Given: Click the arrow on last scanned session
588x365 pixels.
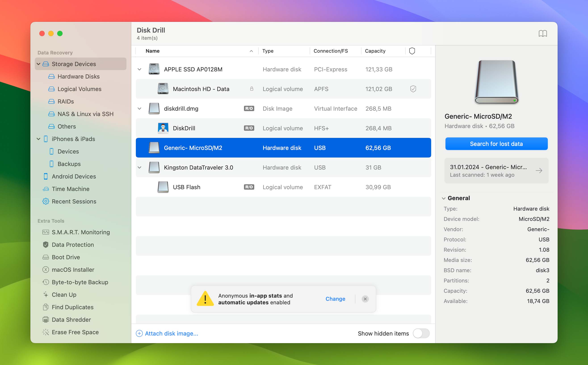Looking at the screenshot, I should point(539,171).
